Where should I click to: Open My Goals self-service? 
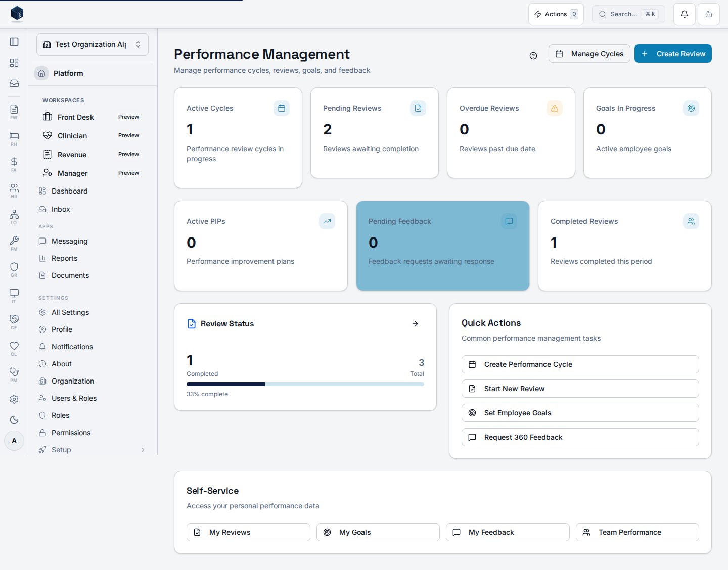(378, 532)
